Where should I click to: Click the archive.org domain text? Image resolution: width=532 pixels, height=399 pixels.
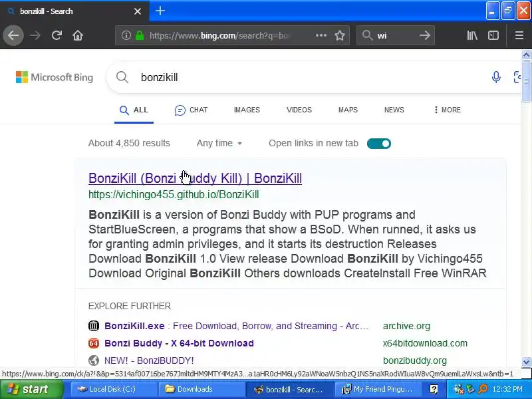[406, 326]
